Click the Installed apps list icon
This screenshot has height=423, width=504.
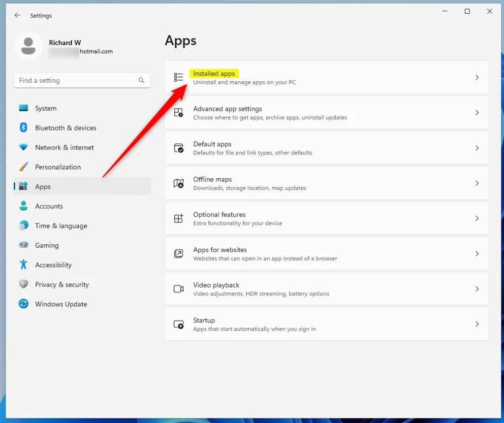coord(179,77)
